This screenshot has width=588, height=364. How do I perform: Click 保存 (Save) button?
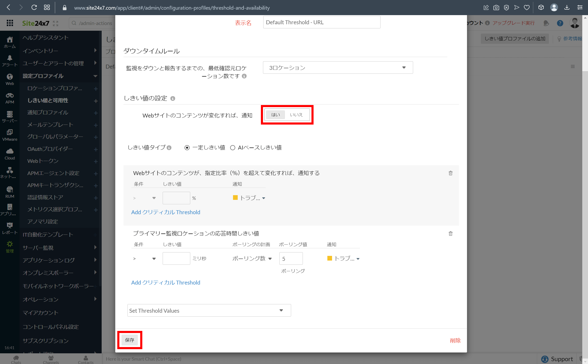tap(130, 340)
